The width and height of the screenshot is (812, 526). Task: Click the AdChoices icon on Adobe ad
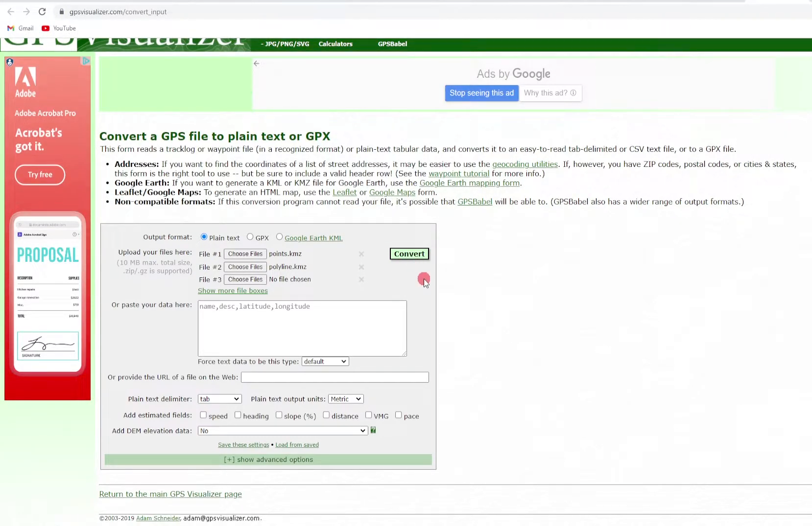(x=86, y=61)
